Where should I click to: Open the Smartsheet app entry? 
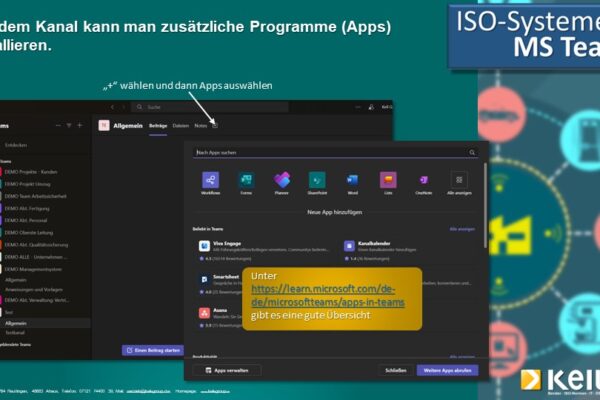[220, 284]
